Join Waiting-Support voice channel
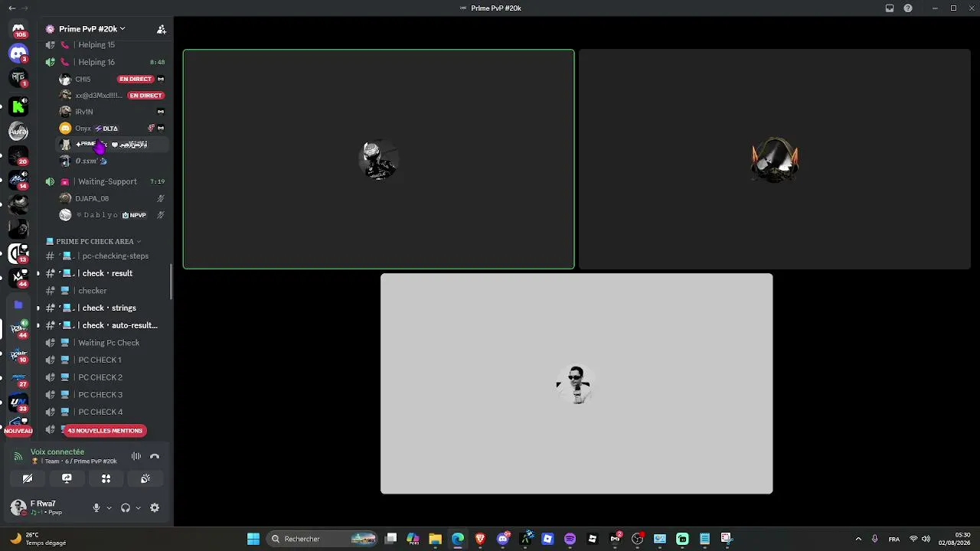 [x=106, y=181]
